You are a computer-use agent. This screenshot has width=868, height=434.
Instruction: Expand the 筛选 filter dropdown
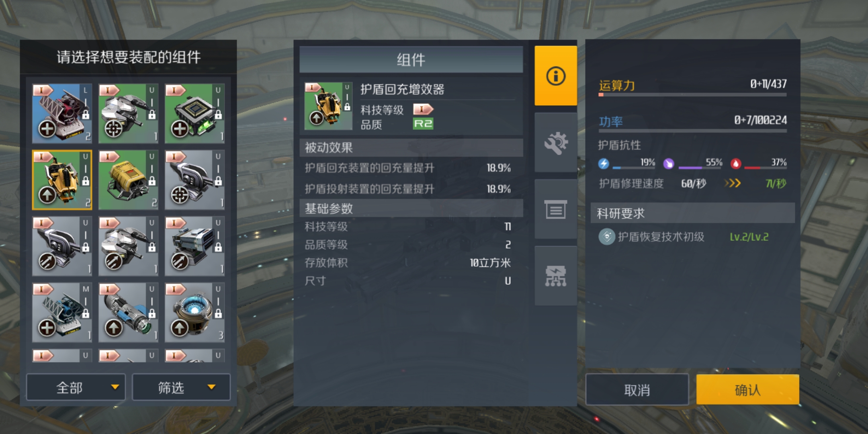click(181, 387)
